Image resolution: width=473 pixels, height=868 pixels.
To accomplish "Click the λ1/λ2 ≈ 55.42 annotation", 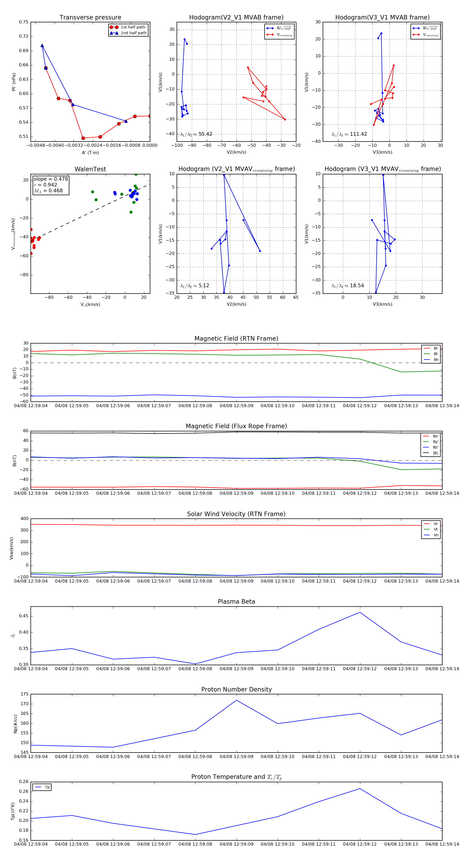I will pos(196,134).
